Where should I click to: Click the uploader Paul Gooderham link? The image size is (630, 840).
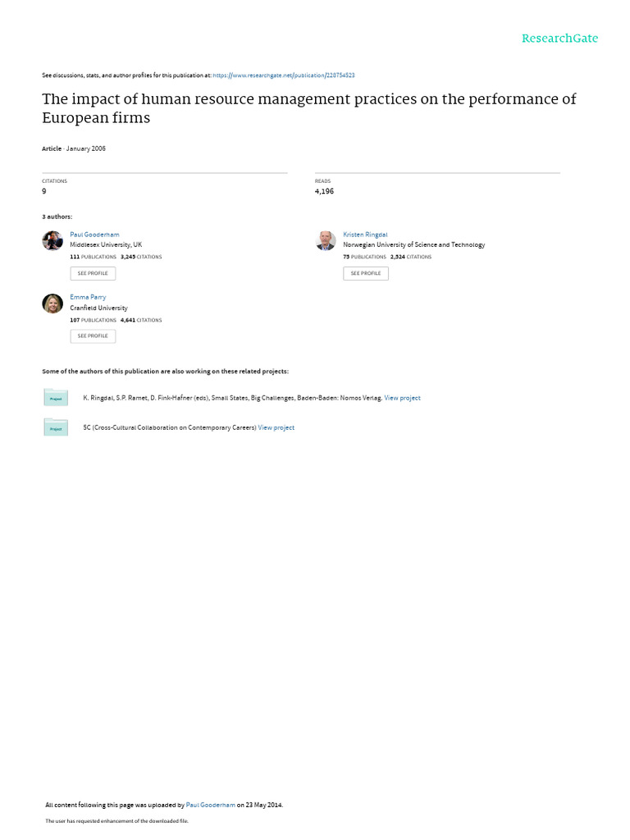pyautogui.click(x=211, y=805)
